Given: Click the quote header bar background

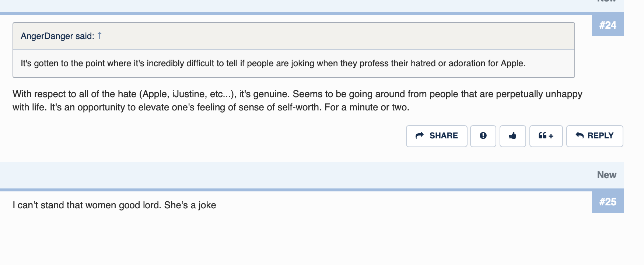Looking at the screenshot, I should (x=332, y=36).
